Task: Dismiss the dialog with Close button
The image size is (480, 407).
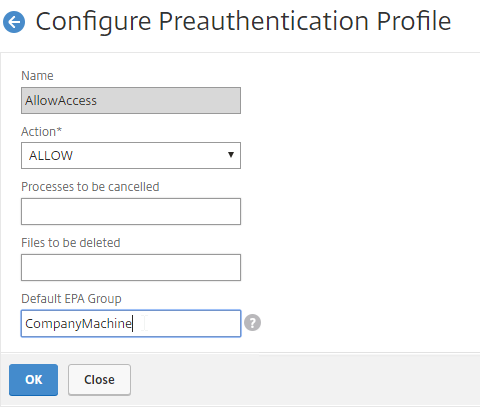Action: 99,380
